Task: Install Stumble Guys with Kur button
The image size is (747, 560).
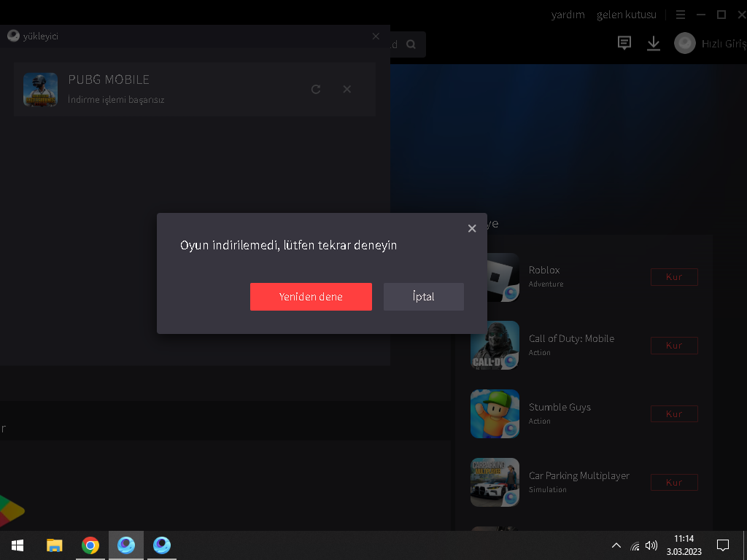Action: (x=674, y=414)
